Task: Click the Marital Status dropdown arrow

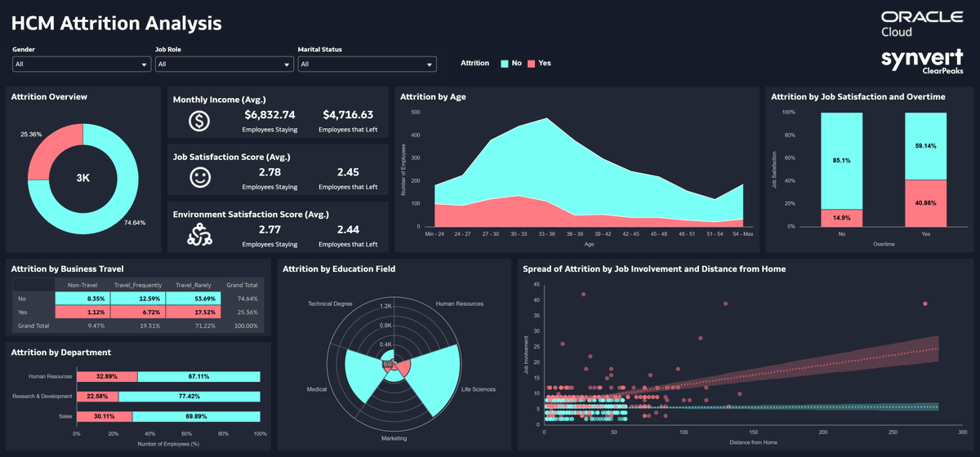Action: (x=430, y=65)
